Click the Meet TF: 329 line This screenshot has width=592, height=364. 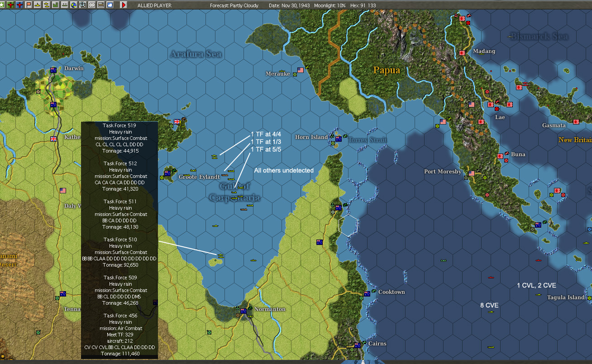click(x=119, y=335)
